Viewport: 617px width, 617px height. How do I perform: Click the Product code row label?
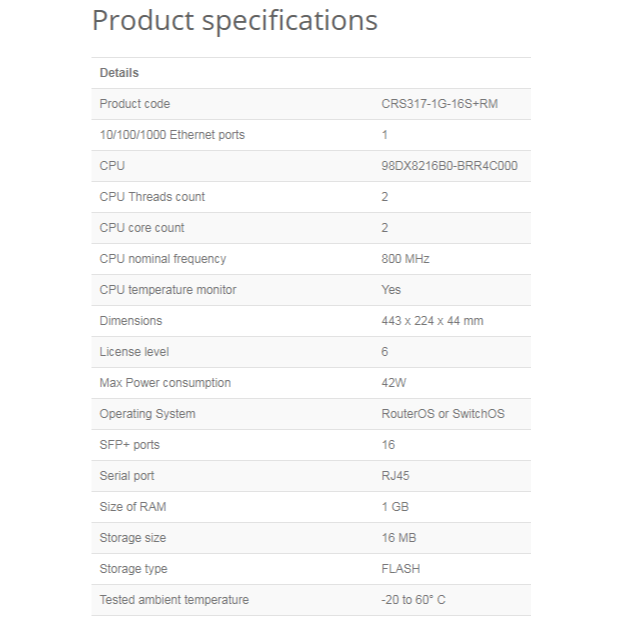pos(135,104)
